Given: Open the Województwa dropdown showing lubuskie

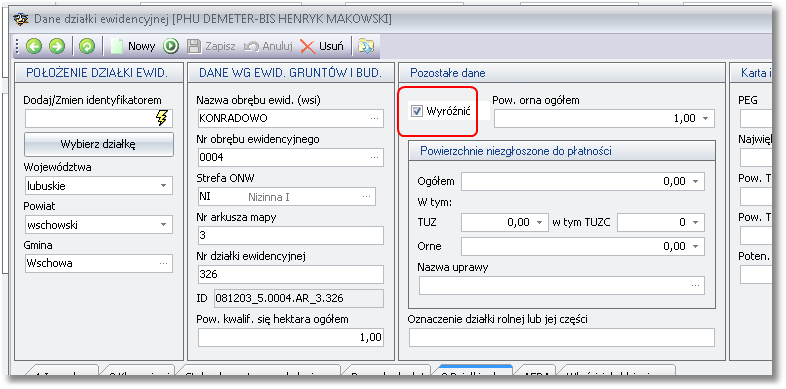Looking at the screenshot, I should point(163,186).
